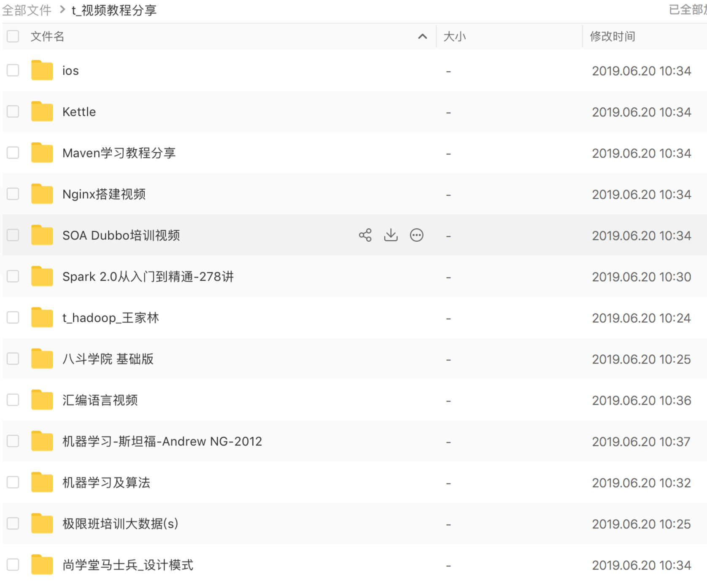
Task: Click the 极限班培训大数据(s) folder icon
Action: tap(42, 523)
